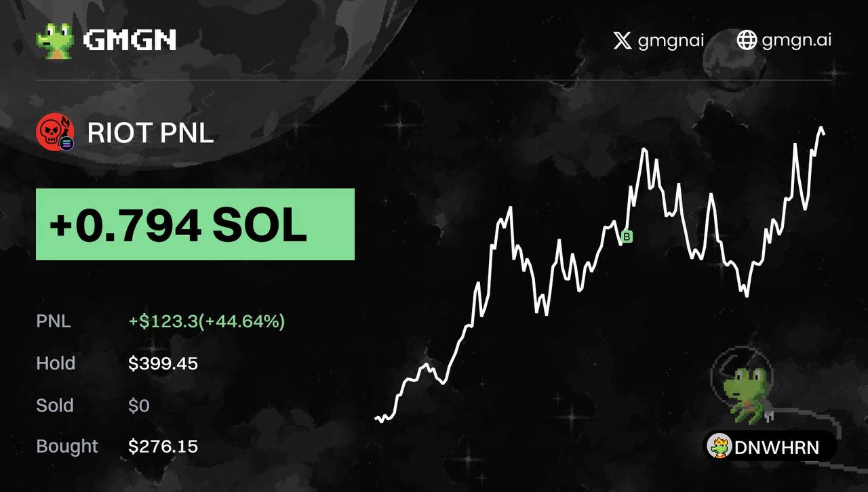Click the peak of the price chart line
The image size is (868, 492).
point(821,128)
